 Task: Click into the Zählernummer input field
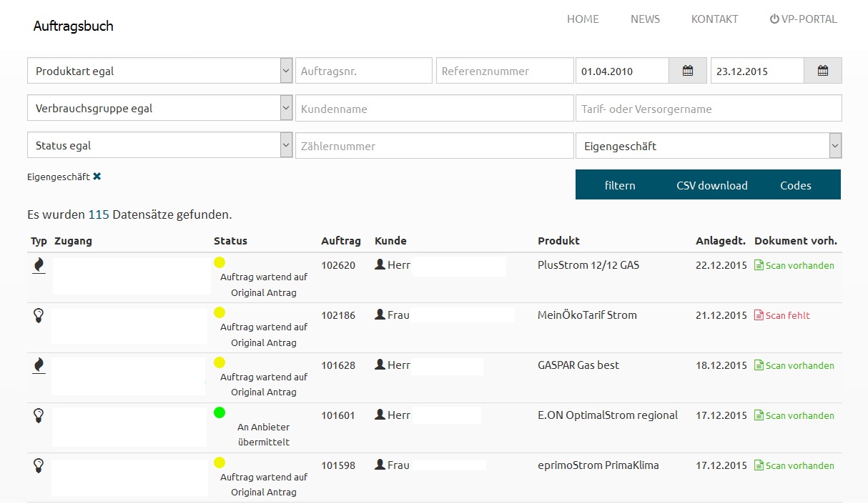435,145
